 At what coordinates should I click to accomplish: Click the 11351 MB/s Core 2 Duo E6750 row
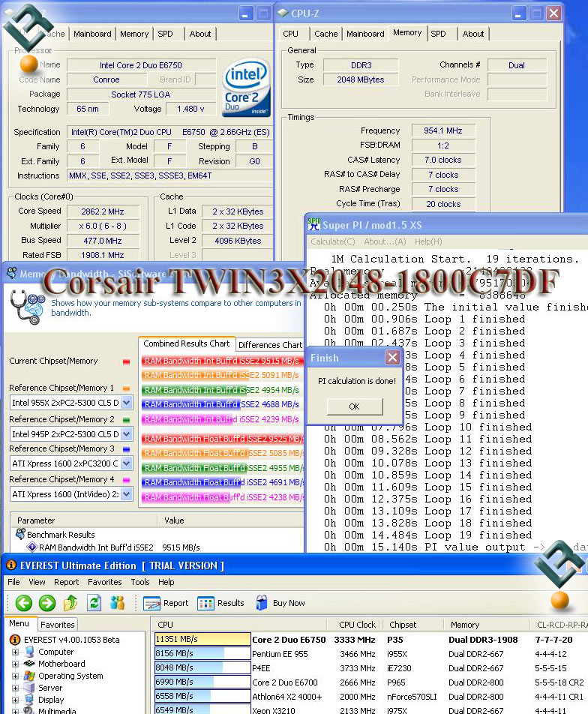coord(370,639)
